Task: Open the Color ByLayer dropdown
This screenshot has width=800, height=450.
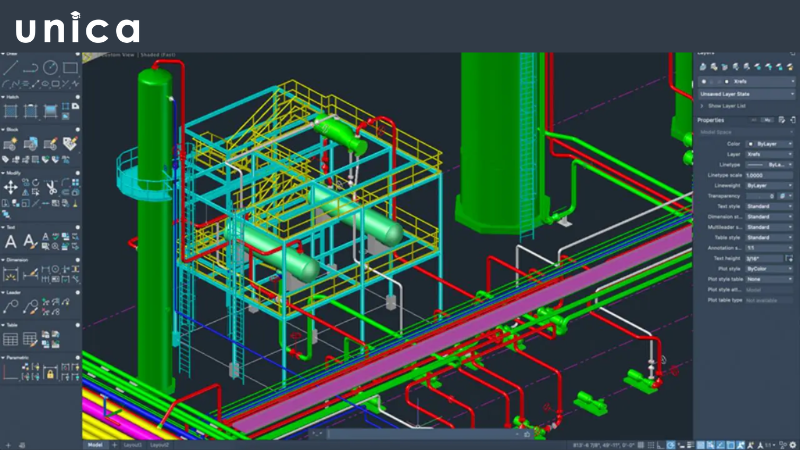Action: 769,144
